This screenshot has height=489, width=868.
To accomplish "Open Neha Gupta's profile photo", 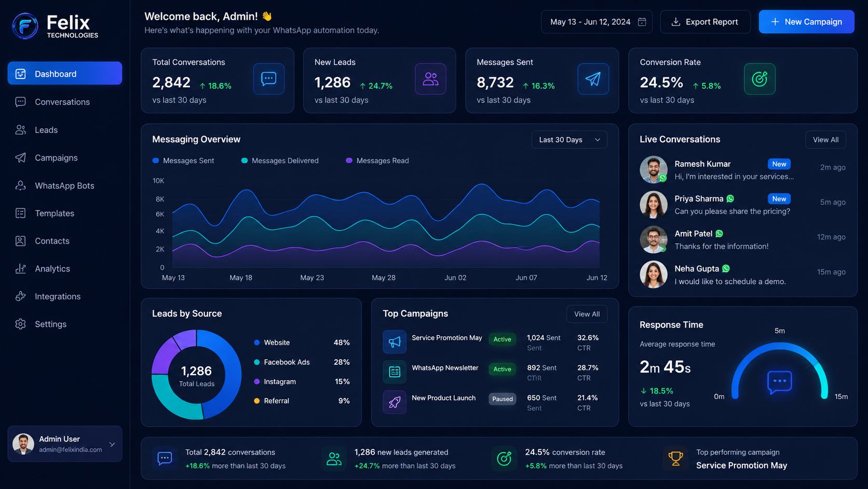I will pyautogui.click(x=654, y=274).
